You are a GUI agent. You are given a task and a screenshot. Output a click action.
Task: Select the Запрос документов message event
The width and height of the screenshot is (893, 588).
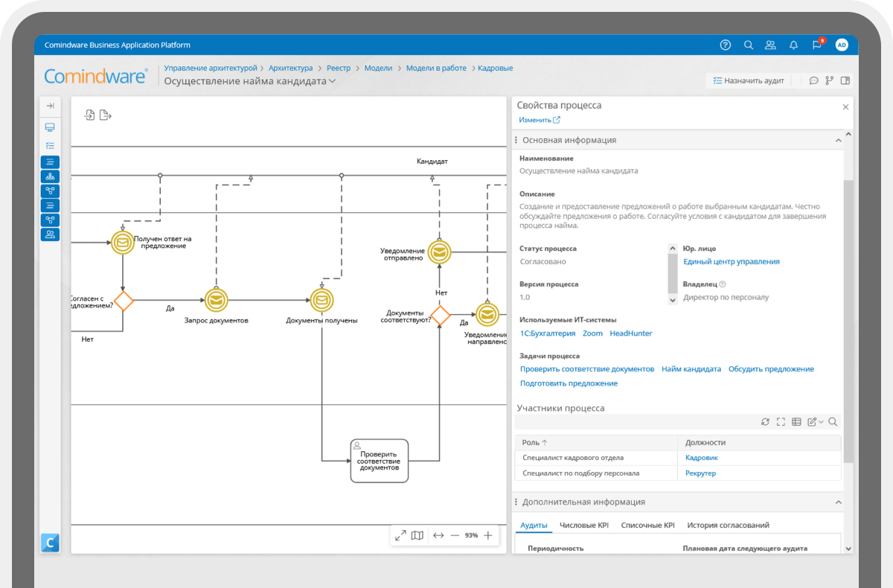coord(217,300)
